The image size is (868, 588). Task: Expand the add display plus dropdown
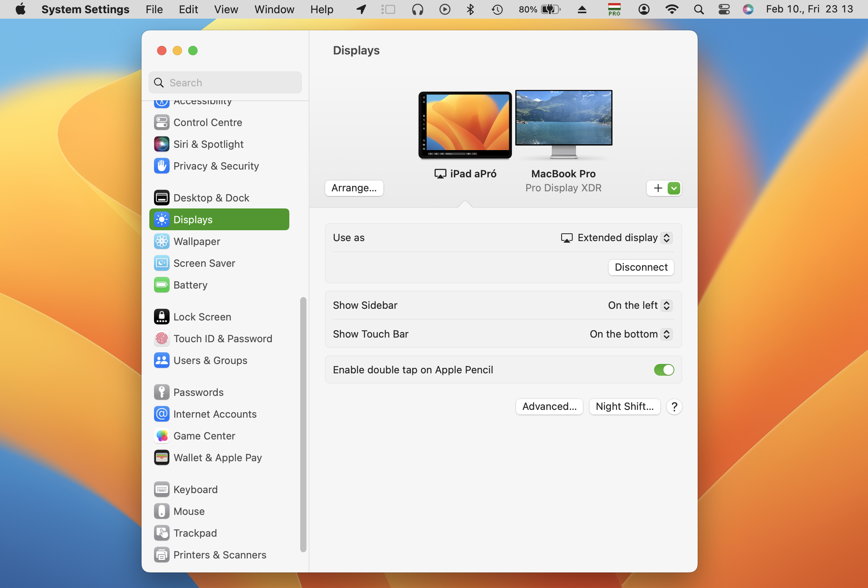(674, 188)
